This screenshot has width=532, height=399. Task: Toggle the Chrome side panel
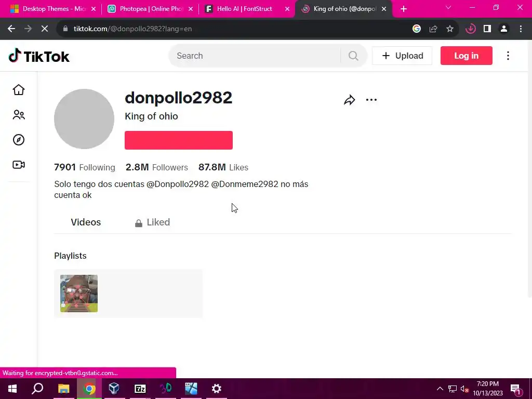[487, 29]
